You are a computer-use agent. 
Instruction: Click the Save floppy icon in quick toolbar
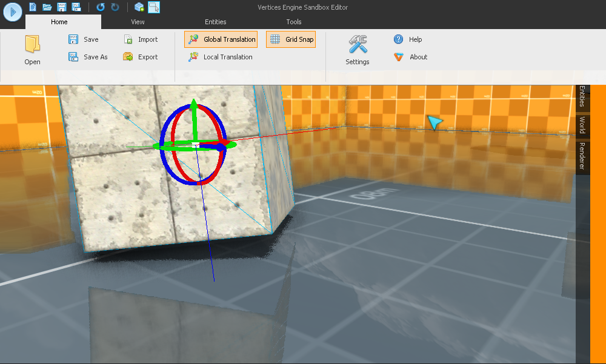[x=61, y=7]
